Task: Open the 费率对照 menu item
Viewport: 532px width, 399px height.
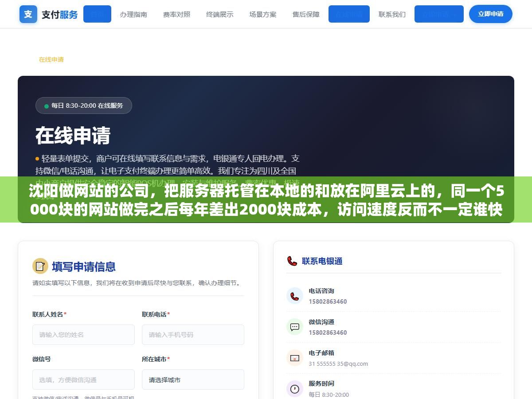Action: tap(176, 14)
